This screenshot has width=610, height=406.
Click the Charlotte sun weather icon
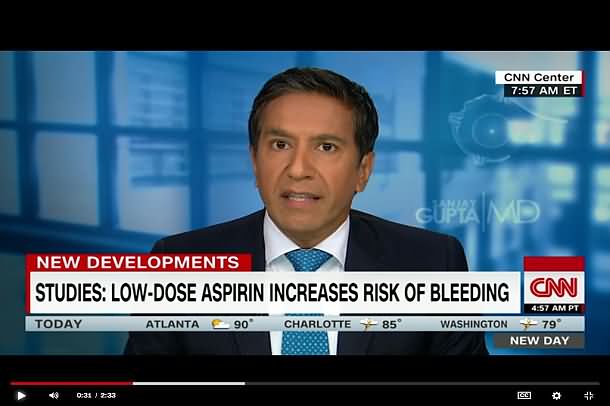(x=368, y=324)
